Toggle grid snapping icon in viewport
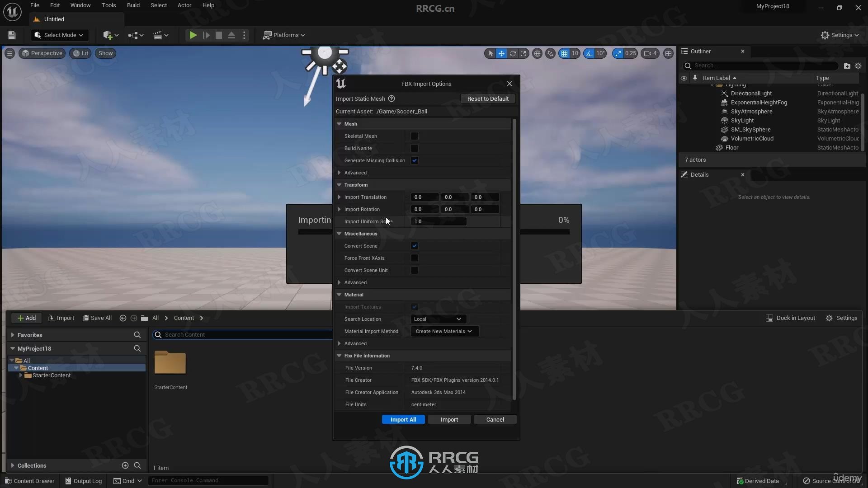 (564, 53)
